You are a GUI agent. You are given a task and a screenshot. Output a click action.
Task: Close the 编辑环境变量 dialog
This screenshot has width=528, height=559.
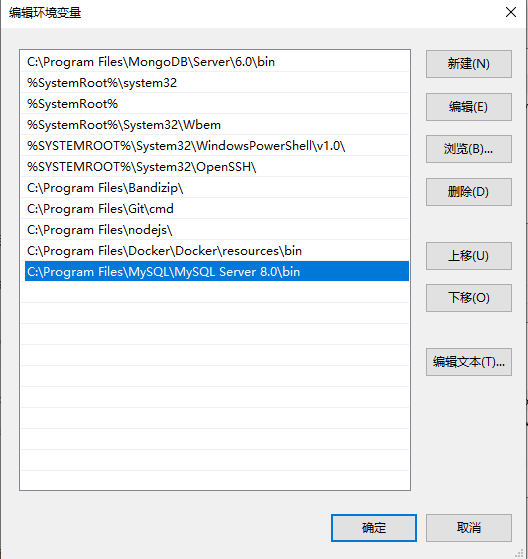click(x=511, y=12)
